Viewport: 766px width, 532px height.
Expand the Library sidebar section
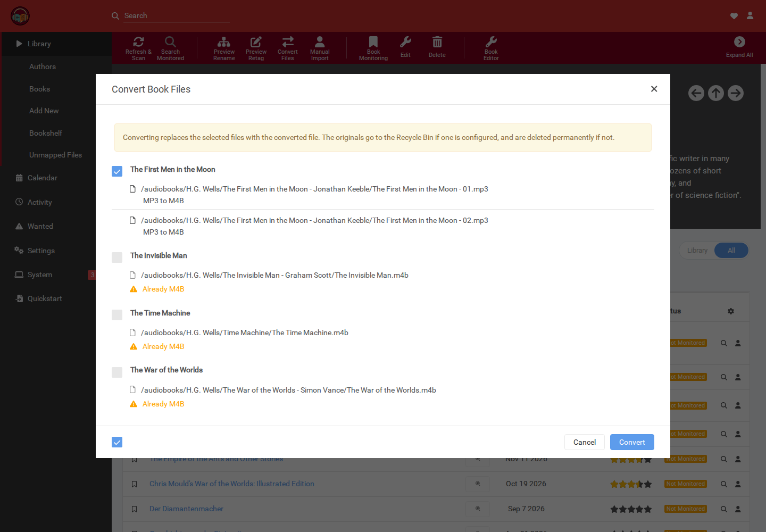(56, 44)
